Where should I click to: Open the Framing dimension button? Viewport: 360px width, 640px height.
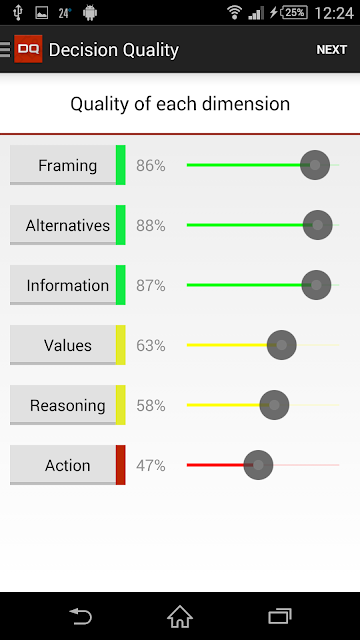pos(67,165)
